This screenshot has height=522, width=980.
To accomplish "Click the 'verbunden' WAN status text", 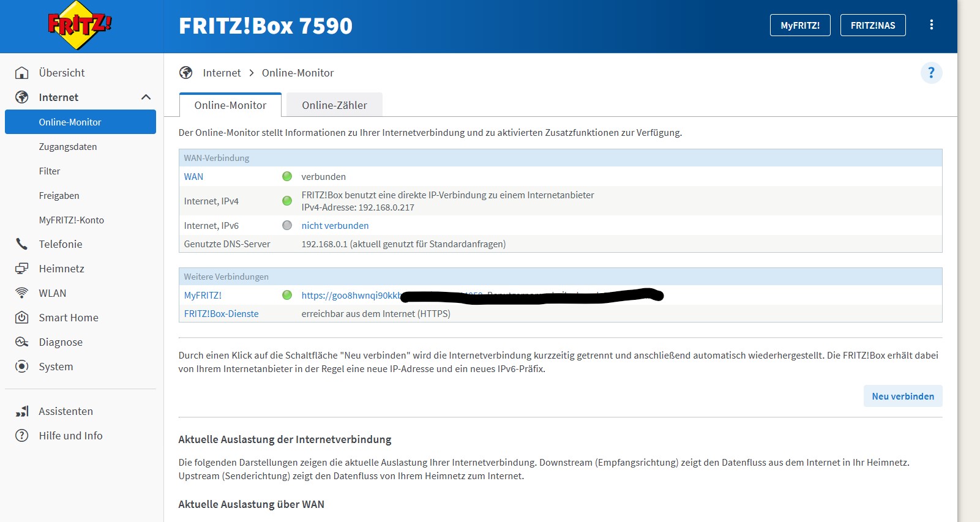I will (323, 176).
